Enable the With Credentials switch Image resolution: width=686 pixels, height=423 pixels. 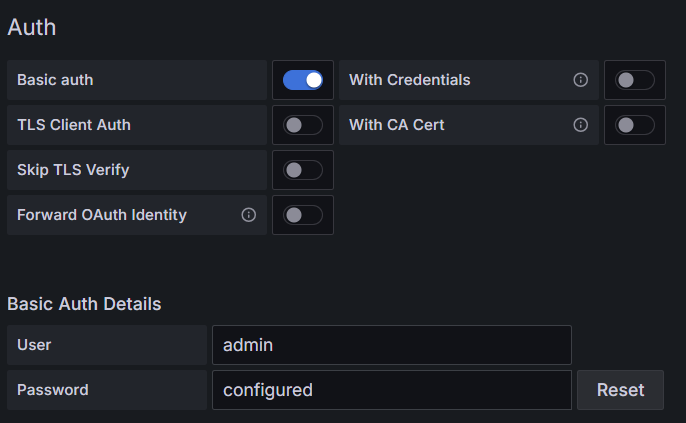[x=635, y=80]
